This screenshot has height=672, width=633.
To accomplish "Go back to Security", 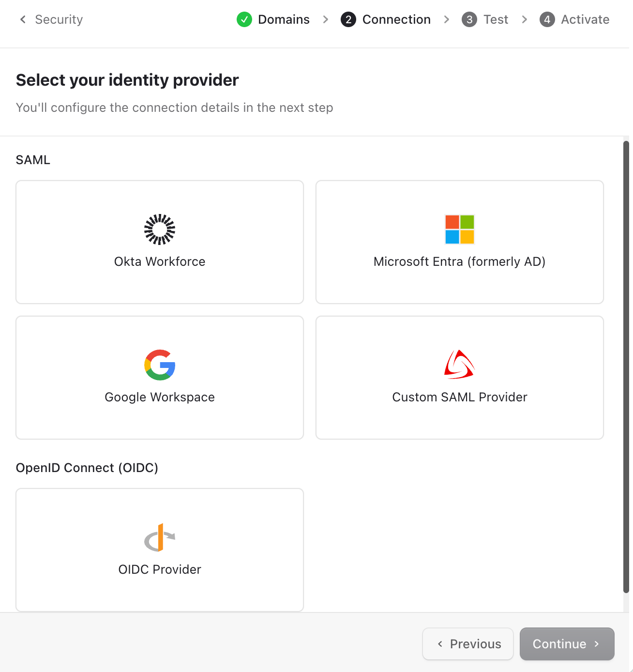I will pyautogui.click(x=59, y=19).
